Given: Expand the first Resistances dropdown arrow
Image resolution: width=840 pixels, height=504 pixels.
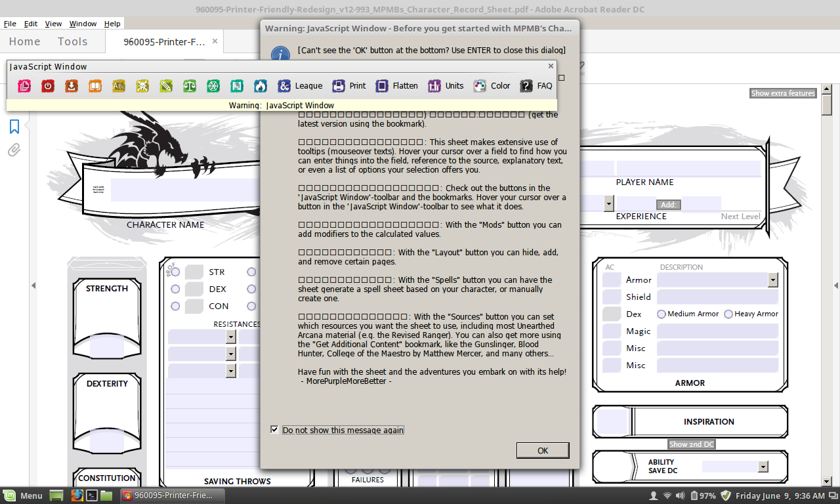Looking at the screenshot, I should click(230, 337).
